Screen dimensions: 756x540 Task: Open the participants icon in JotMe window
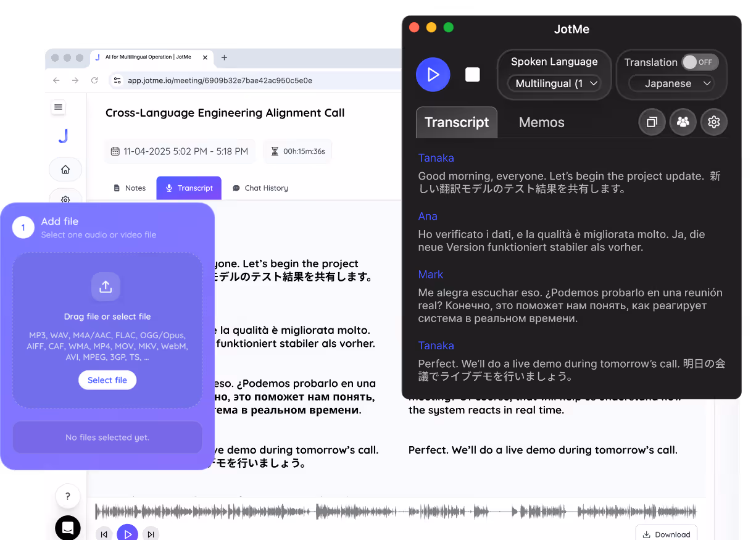[x=683, y=122]
